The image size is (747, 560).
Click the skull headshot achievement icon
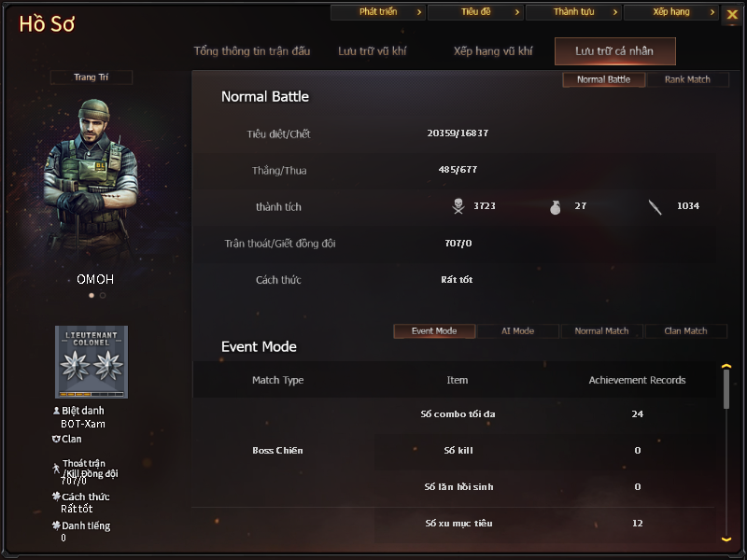458,206
